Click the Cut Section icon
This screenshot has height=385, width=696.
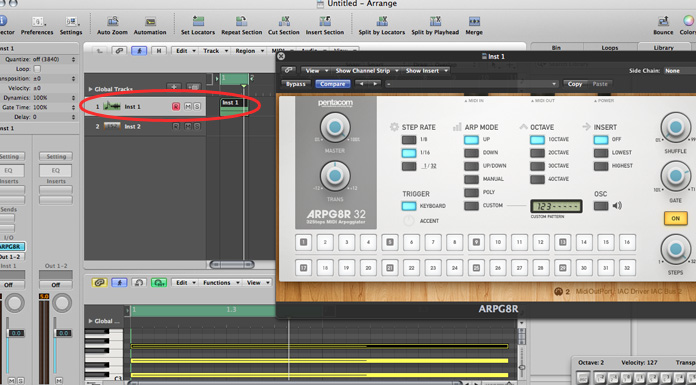(284, 21)
